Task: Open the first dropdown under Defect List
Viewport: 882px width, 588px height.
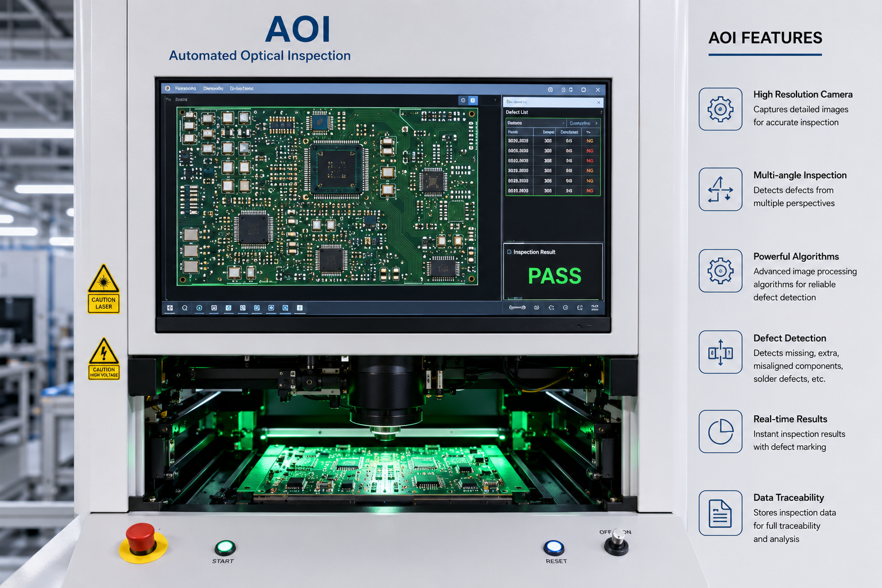Action: click(x=536, y=123)
